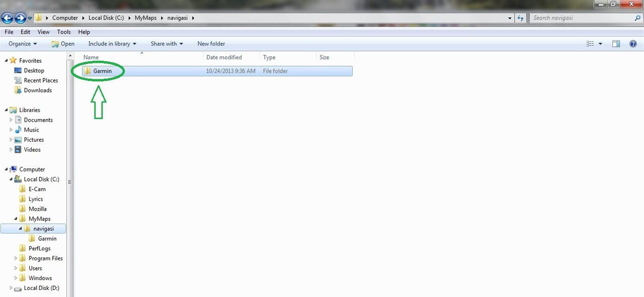Click the navigasi segment in address bar
The image size is (644, 297).
tap(178, 18)
